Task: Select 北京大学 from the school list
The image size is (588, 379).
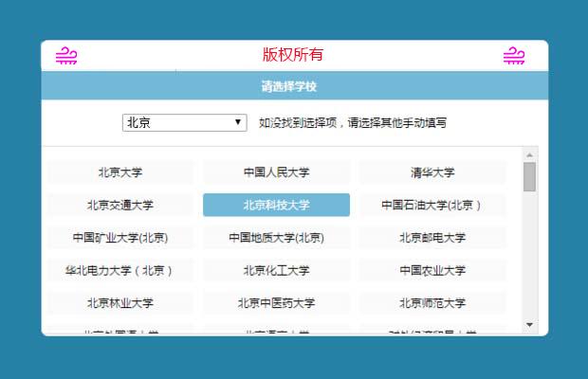Action: [x=120, y=172]
